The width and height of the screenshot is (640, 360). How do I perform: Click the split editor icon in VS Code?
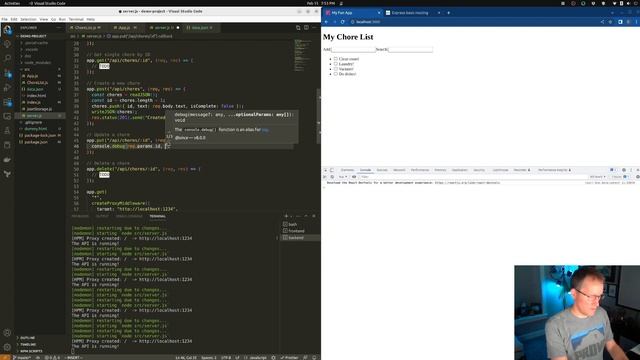[x=306, y=28]
